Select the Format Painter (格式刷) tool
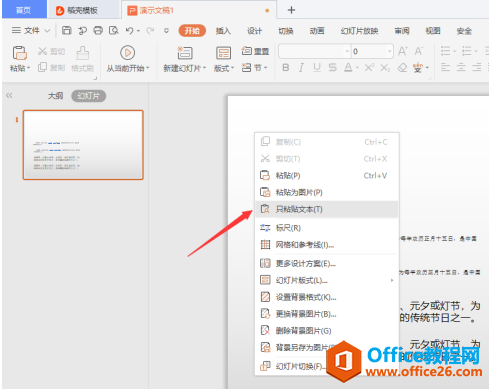The width and height of the screenshot is (489, 389). point(82,59)
